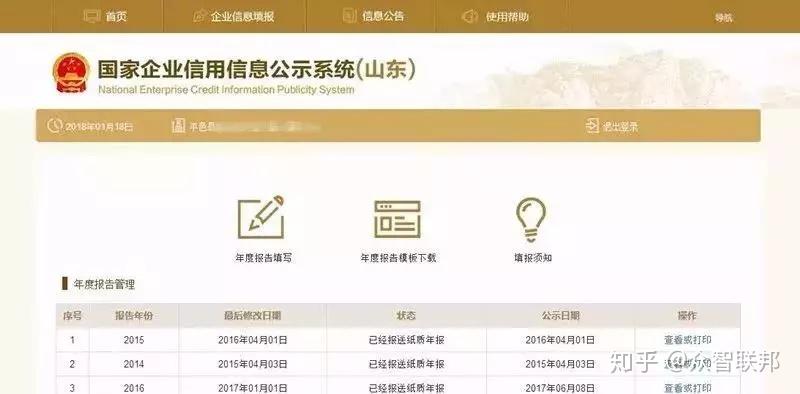Click 查看或打印 for the 2016 report
Screen dimensions: 800x394
(687, 387)
